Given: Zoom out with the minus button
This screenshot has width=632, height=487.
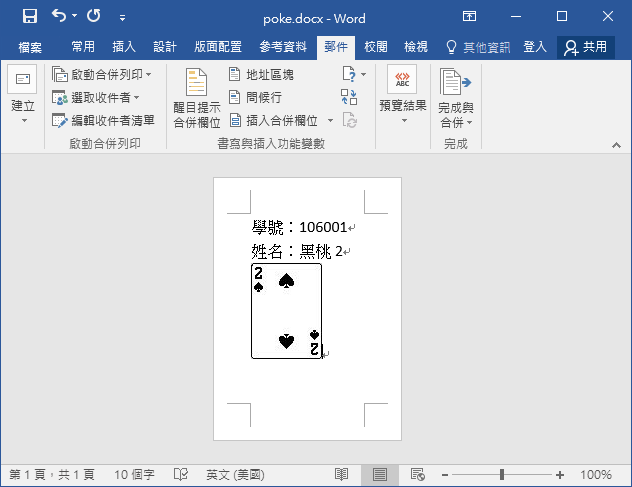Looking at the screenshot, I should 445,475.
